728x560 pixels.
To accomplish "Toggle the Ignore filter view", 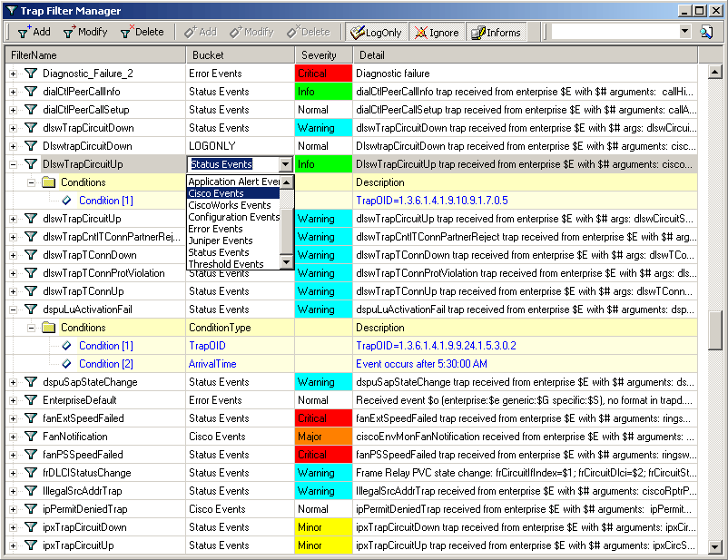I will [x=437, y=32].
